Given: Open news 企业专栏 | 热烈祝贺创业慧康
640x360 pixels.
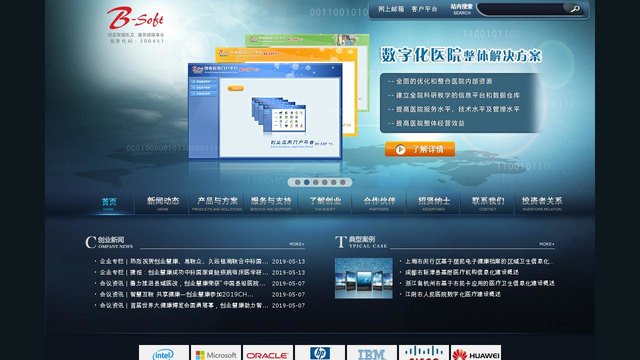Looking at the screenshot, I should click(184, 261).
